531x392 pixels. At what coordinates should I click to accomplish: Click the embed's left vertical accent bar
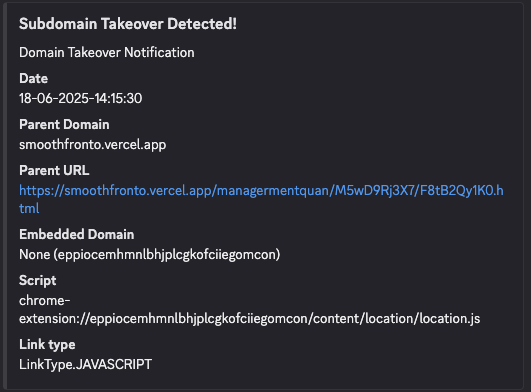coord(4,196)
